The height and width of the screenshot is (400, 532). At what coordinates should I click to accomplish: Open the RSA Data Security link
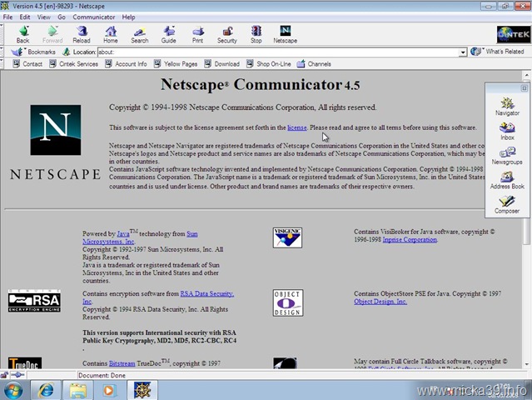point(207,293)
